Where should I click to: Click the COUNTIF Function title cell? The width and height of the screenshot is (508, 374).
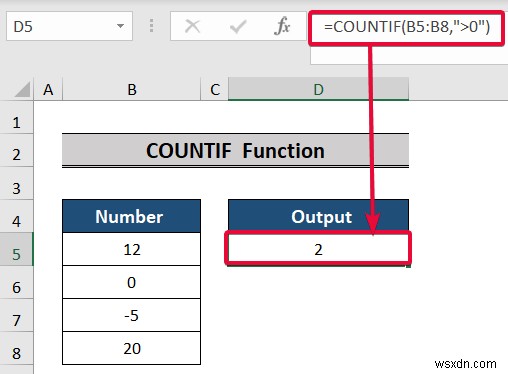235,150
